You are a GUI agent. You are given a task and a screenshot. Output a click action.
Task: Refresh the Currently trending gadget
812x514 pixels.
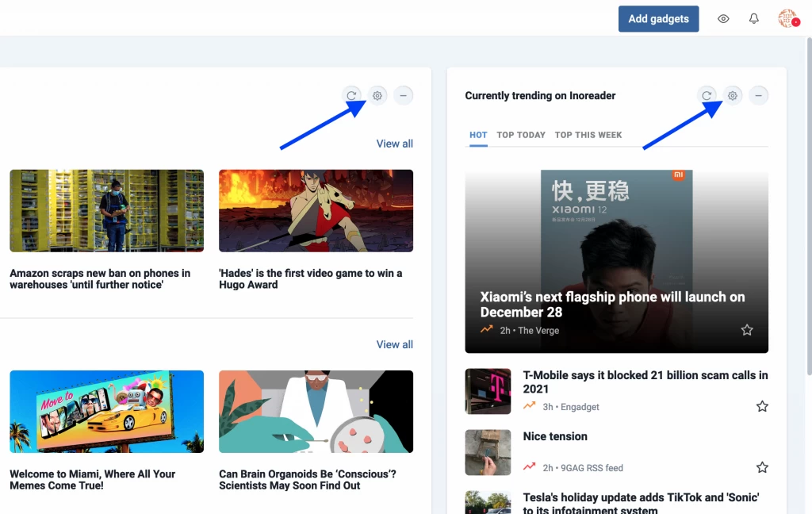click(x=707, y=95)
